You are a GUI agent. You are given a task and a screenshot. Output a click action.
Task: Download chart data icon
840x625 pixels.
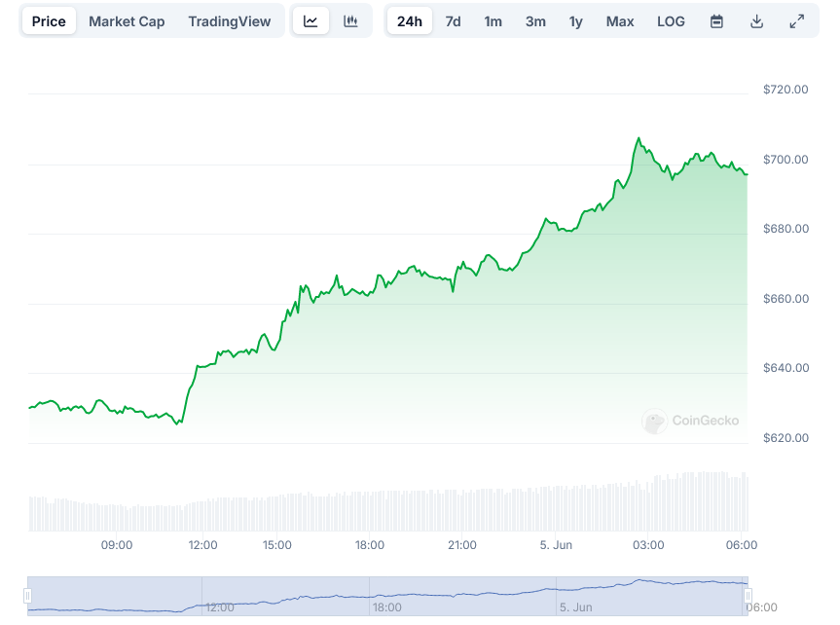click(x=756, y=21)
